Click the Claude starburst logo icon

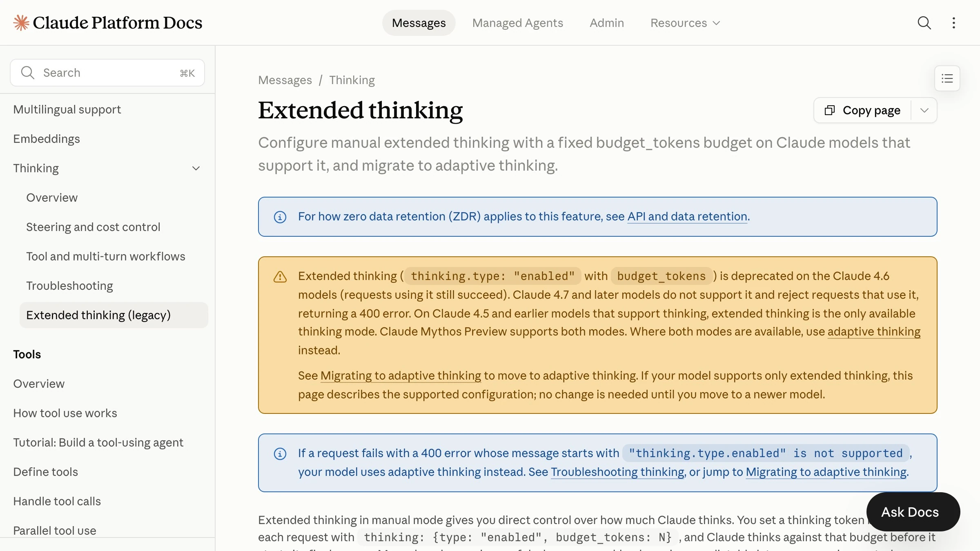tap(21, 23)
